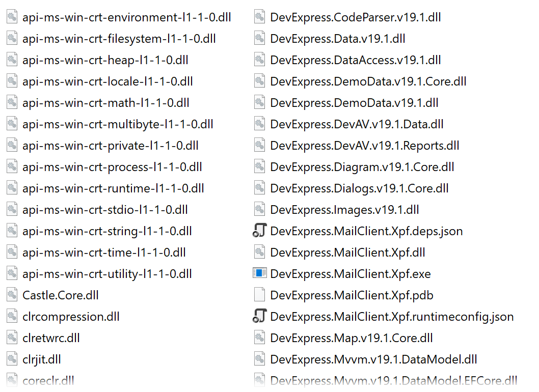This screenshot has width=539, height=392.
Task: Click the api-ms-win-crt-multibyte-l1-1-0.dll icon
Action: [12, 124]
